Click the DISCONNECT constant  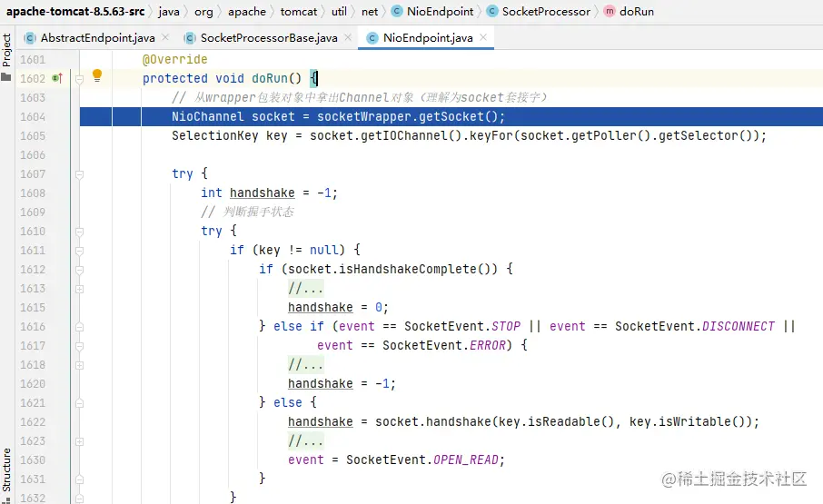(x=738, y=326)
